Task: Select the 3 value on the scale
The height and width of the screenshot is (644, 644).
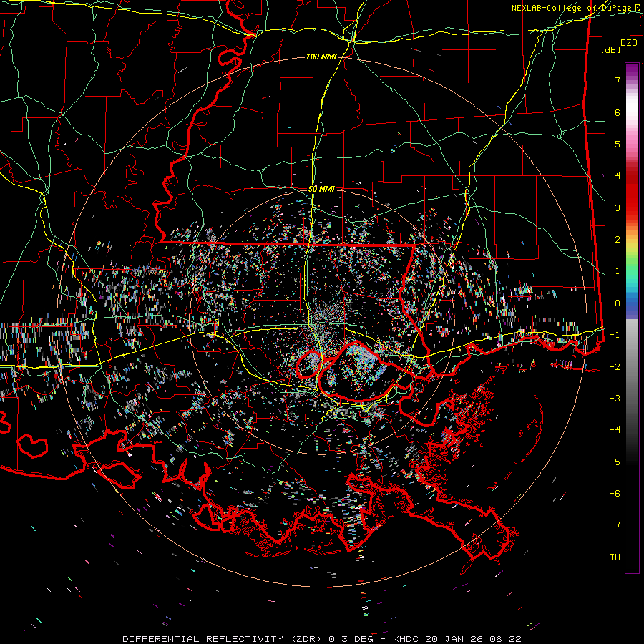Action: [x=618, y=208]
